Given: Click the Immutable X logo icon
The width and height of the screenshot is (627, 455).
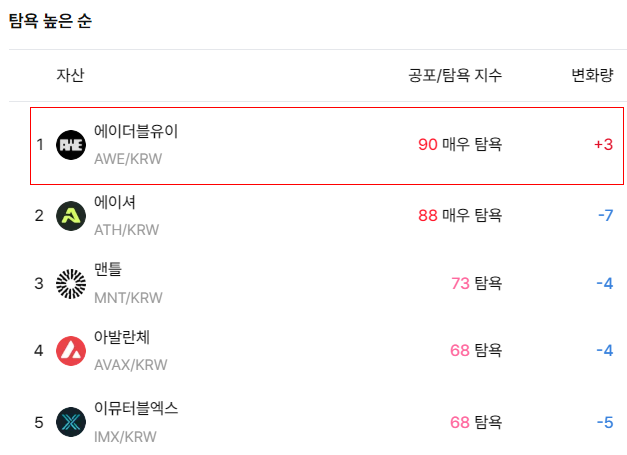Looking at the screenshot, I should point(71,422).
